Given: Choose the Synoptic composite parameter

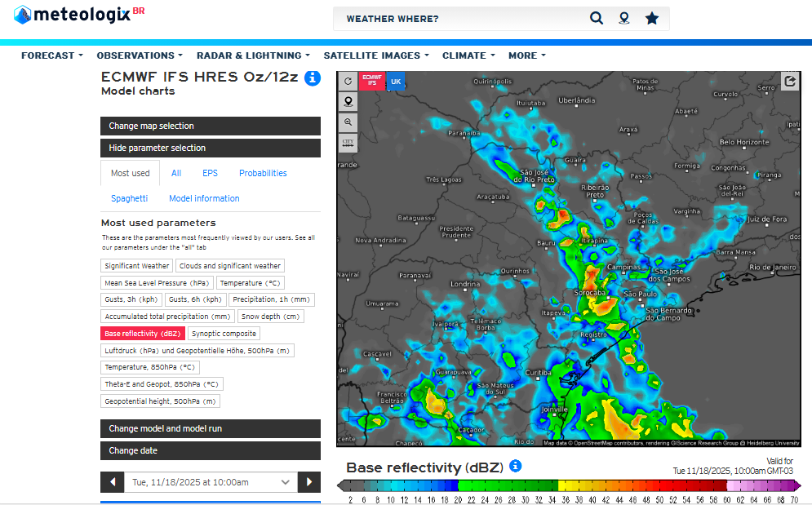Looking at the screenshot, I should [224, 334].
